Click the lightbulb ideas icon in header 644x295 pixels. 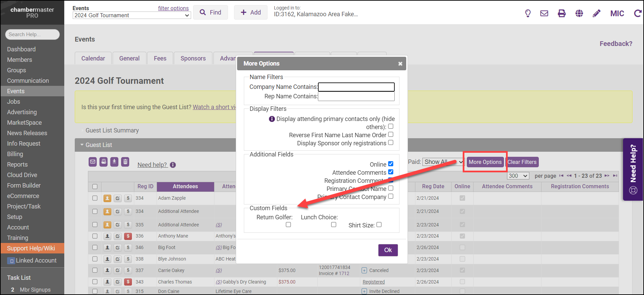(528, 13)
